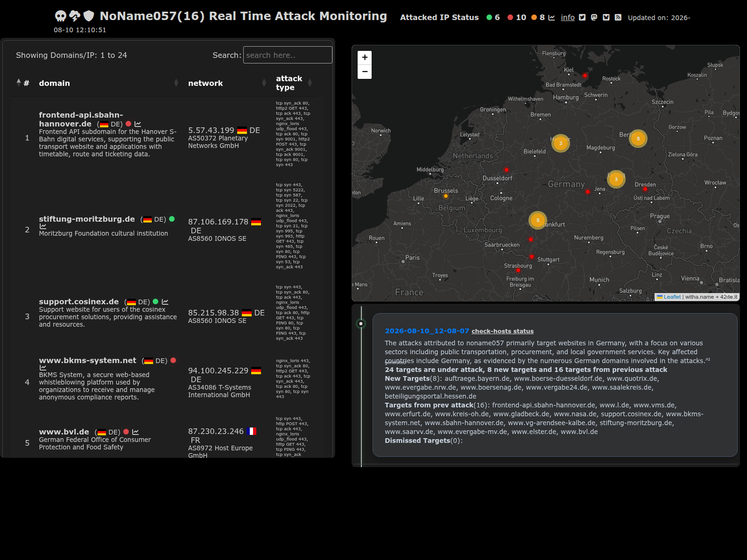747x560 pixels.
Task: Click the IP address 5.57.43.199
Action: 211,131
